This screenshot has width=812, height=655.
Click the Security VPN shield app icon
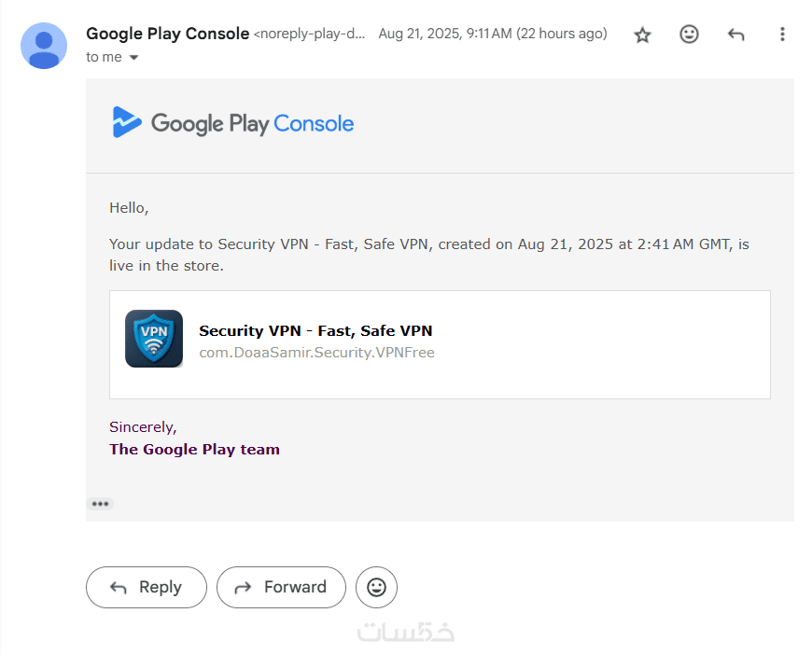click(x=154, y=339)
